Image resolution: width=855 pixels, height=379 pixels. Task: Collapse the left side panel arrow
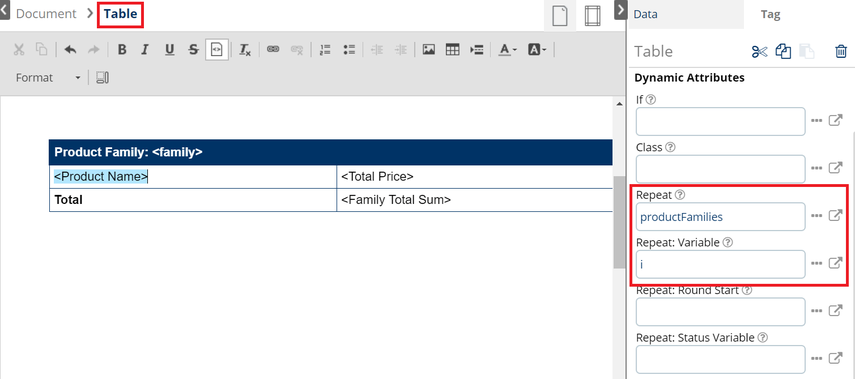pos(4,10)
